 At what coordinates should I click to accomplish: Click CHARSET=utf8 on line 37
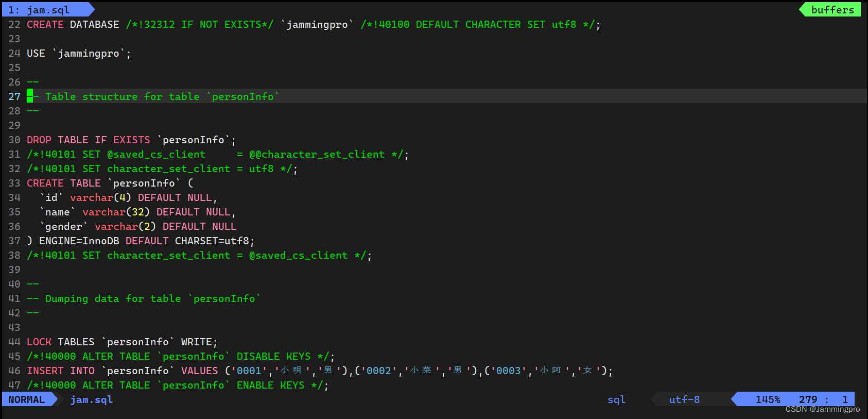[212, 241]
